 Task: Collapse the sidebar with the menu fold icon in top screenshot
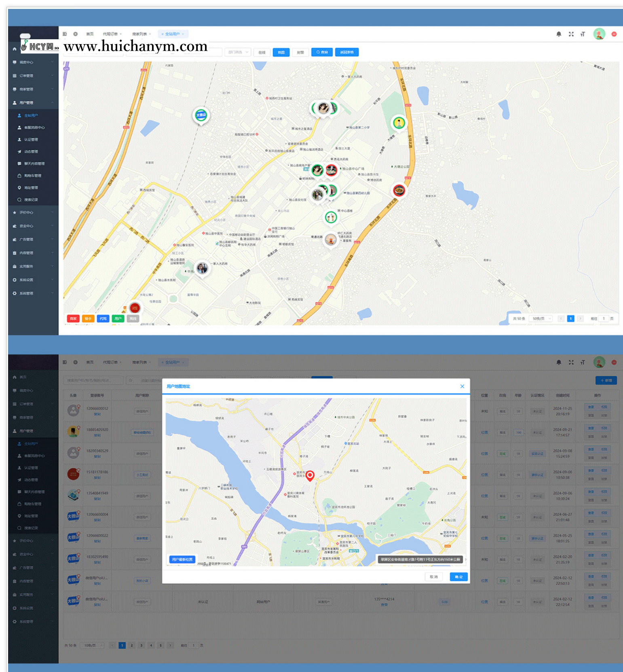pos(65,34)
